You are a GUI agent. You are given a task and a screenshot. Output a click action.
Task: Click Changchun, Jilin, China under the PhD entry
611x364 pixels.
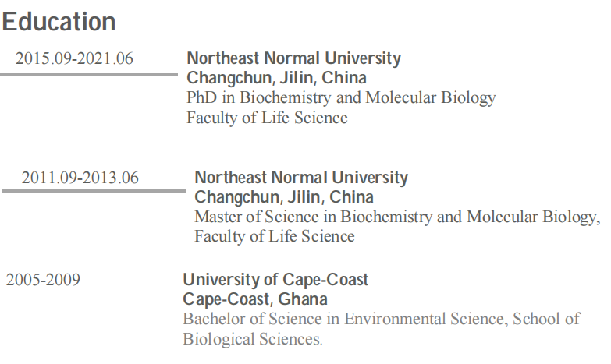tap(276, 78)
